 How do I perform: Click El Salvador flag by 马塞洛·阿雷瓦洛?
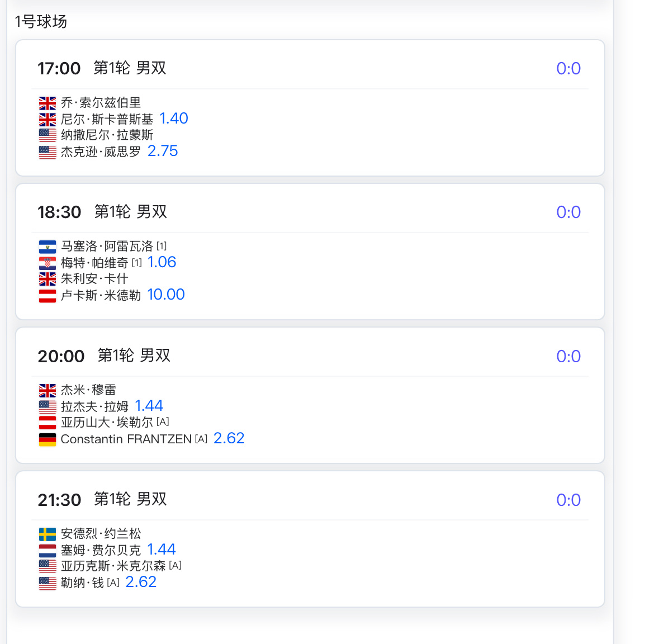pos(48,247)
